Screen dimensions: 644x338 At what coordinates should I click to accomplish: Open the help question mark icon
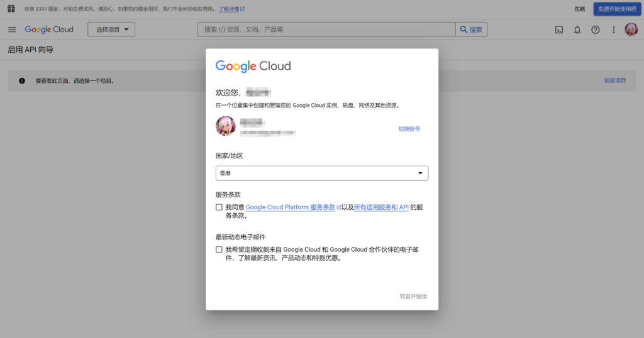coord(595,30)
